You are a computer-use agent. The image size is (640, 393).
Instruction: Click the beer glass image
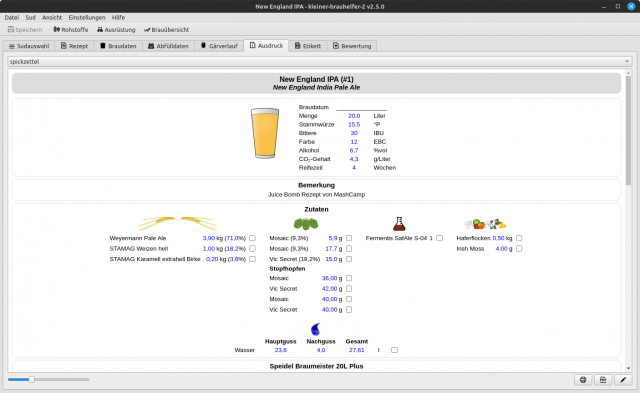click(x=265, y=133)
